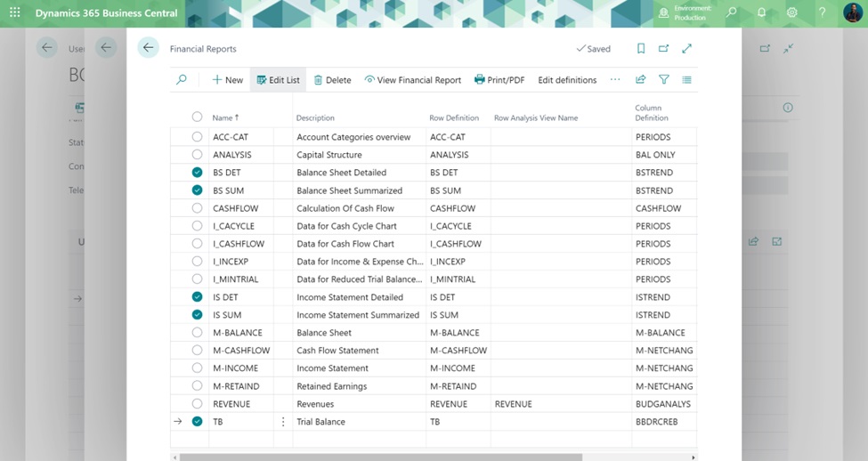Open background page in new window icon
Screen dimensions: 868x461
[765, 49]
